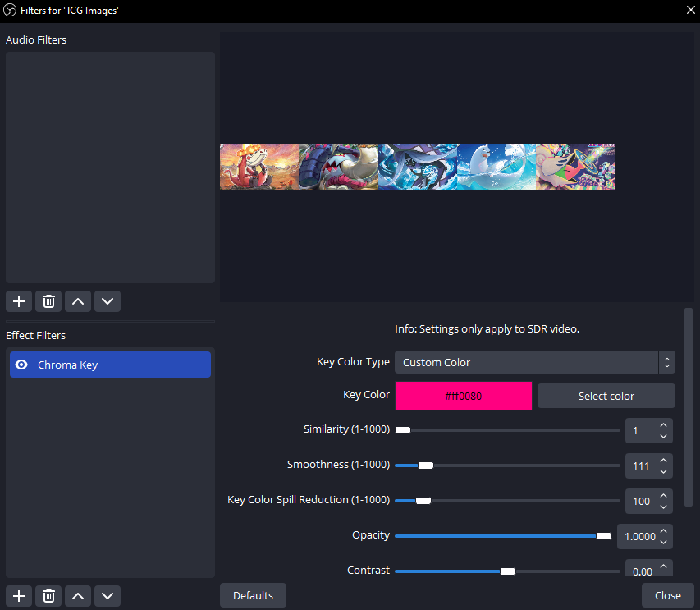Click the Audio Filters heading
700x610 pixels.
tap(36, 39)
